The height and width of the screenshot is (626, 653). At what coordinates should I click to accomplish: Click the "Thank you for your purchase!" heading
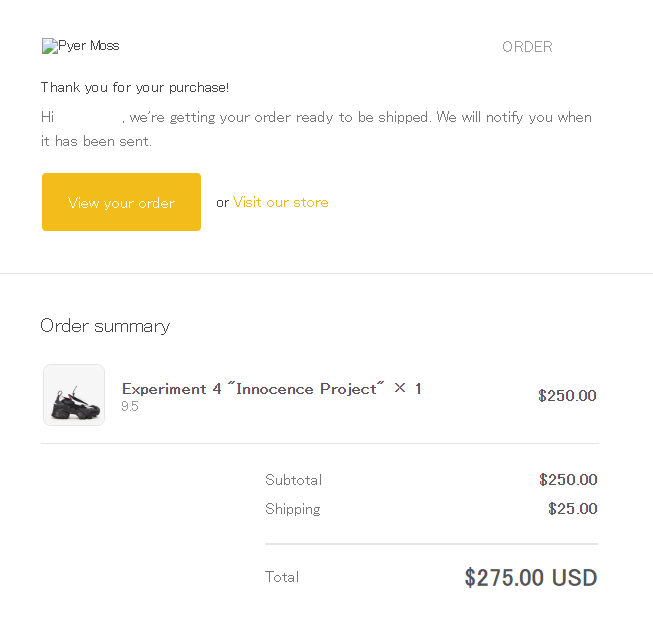coord(135,88)
